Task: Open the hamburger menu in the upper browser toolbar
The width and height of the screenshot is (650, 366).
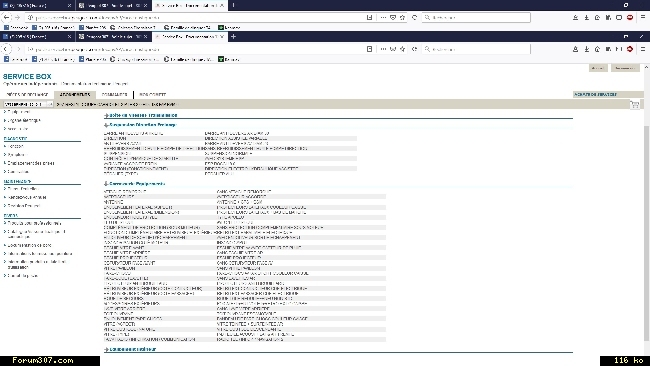Action: click(x=643, y=17)
